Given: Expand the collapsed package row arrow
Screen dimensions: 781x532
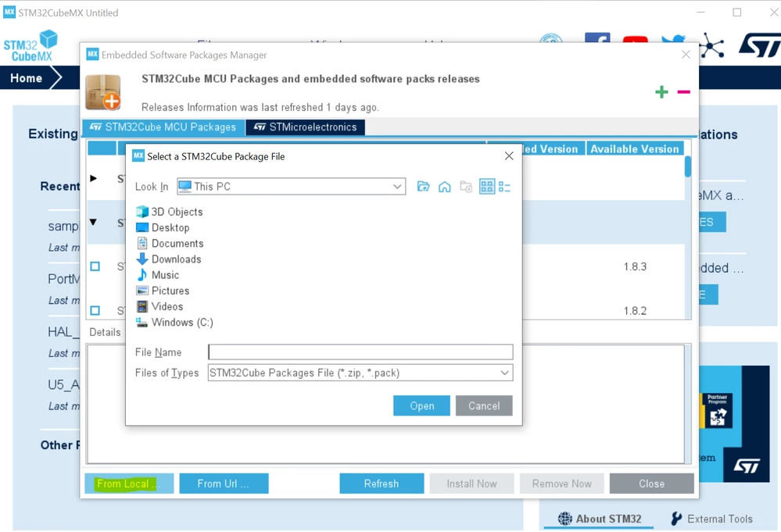Looking at the screenshot, I should [x=93, y=178].
